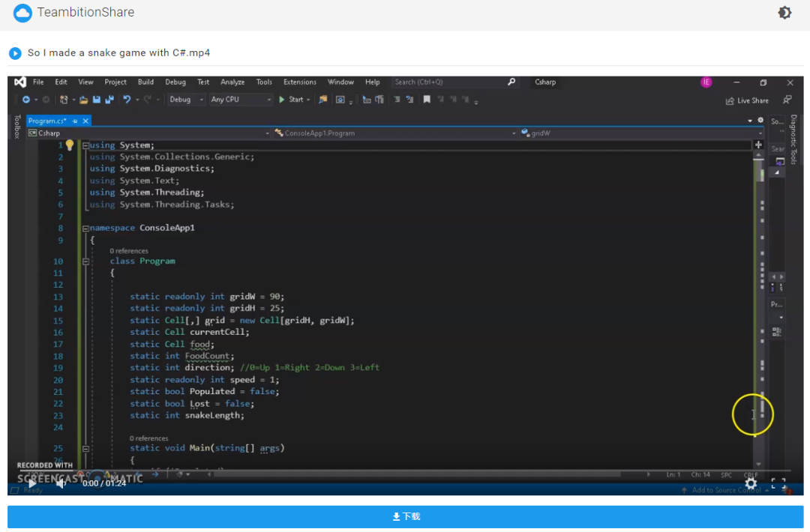Open the Tools menu
The width and height of the screenshot is (810, 532).
tap(264, 82)
